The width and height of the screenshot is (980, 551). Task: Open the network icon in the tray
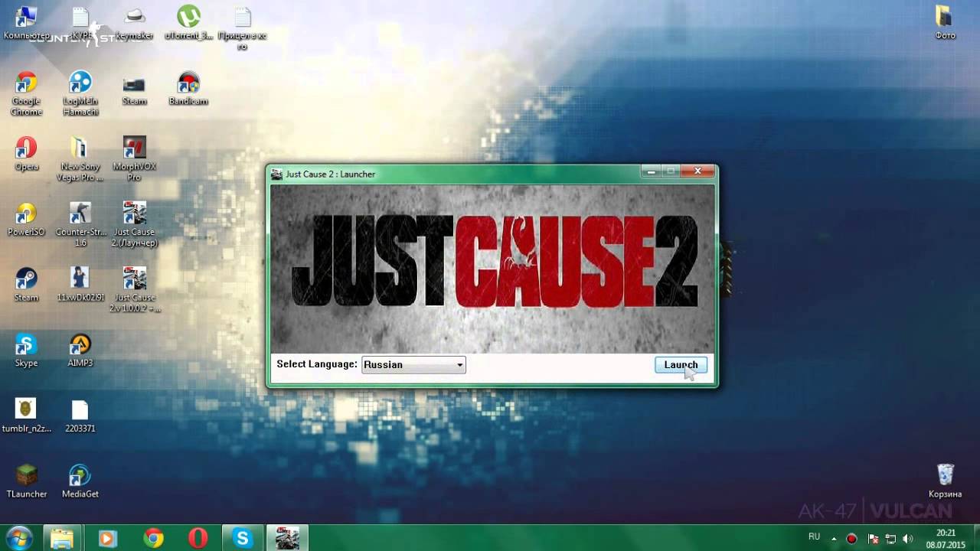890,539
